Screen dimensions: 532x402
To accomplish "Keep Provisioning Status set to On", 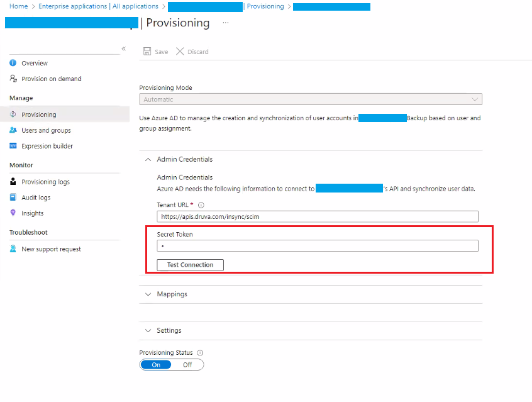I will tap(155, 364).
